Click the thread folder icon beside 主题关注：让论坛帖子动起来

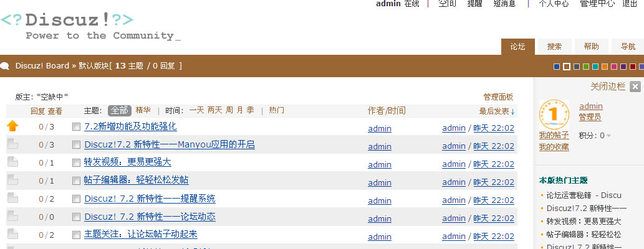click(x=12, y=234)
